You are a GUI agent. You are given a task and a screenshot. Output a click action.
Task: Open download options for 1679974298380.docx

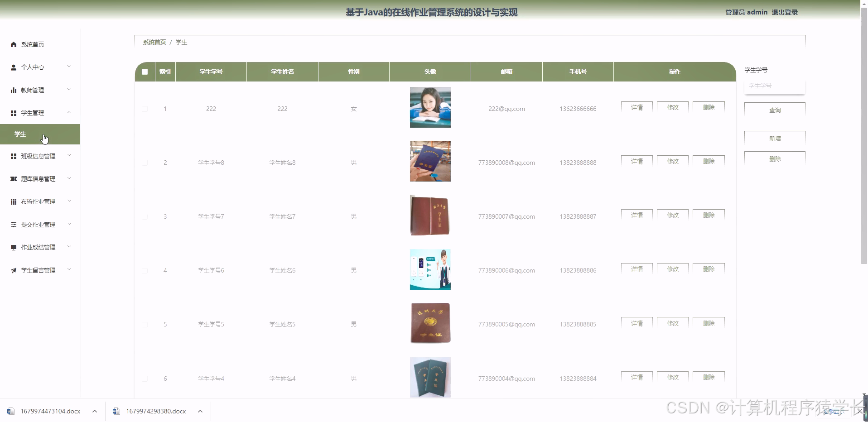(x=200, y=411)
